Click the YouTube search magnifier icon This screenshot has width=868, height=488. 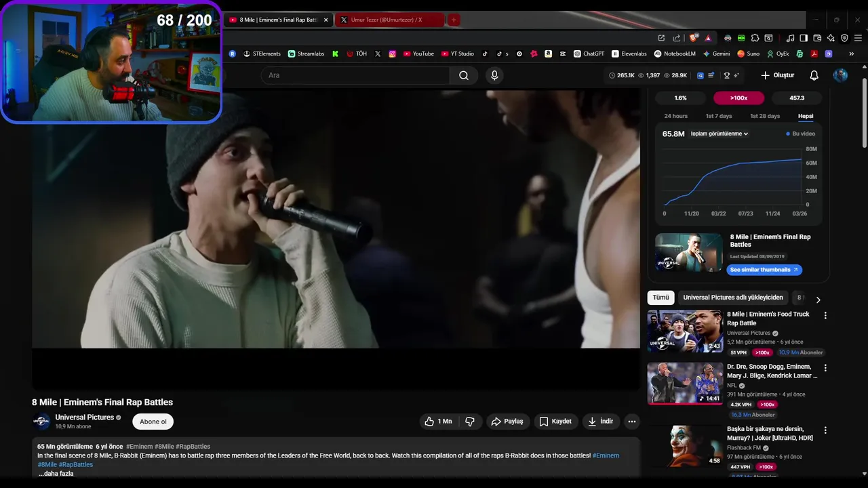[x=464, y=75]
